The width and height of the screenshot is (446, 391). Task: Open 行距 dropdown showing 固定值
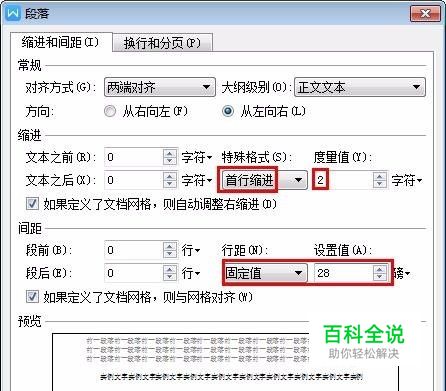pos(265,273)
